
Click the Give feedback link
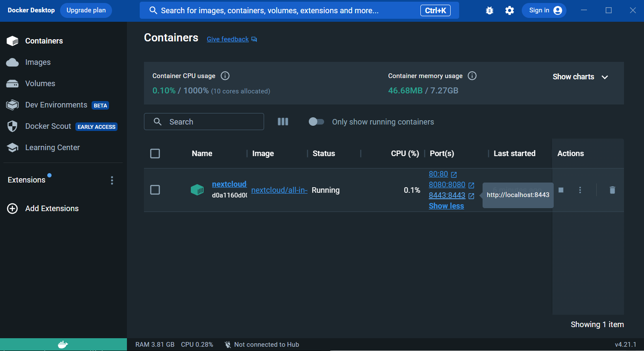(x=227, y=39)
